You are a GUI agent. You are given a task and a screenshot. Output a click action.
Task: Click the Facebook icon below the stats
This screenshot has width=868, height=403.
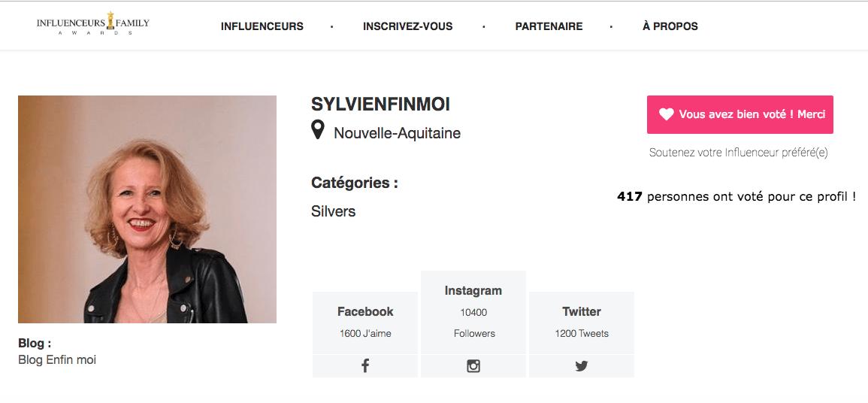coord(364,366)
